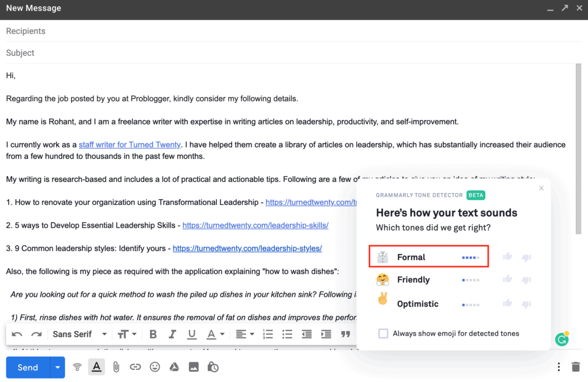Insert a bulleted list

(287, 334)
